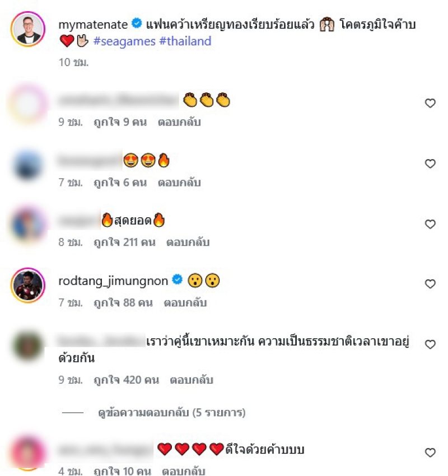Like rodtang_jimungnon's surprised face comment
448x476 pixels.
tap(430, 284)
